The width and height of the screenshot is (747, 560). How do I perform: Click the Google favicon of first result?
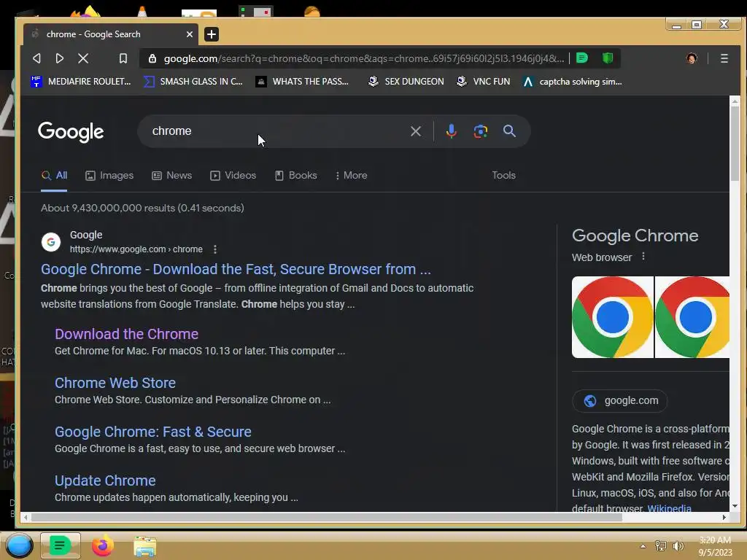point(51,242)
